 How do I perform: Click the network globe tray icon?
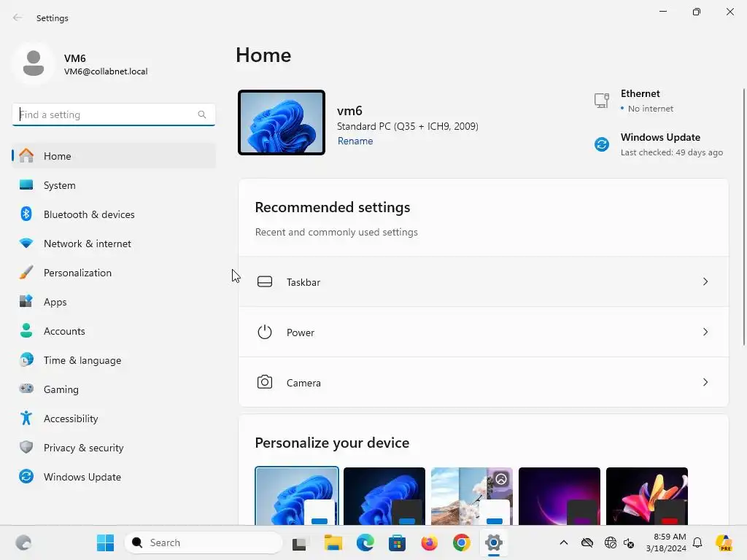pos(610,542)
